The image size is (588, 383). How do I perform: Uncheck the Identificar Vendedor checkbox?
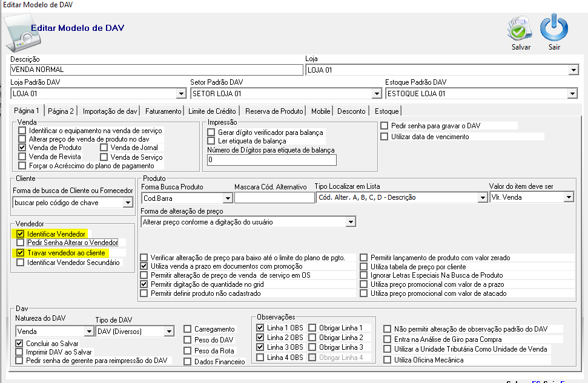[20, 234]
